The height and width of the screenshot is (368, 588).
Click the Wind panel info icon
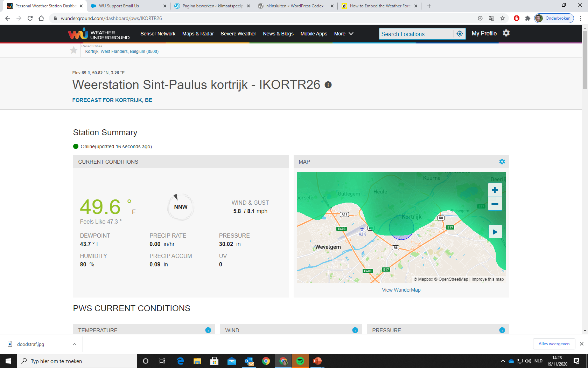[x=355, y=330]
